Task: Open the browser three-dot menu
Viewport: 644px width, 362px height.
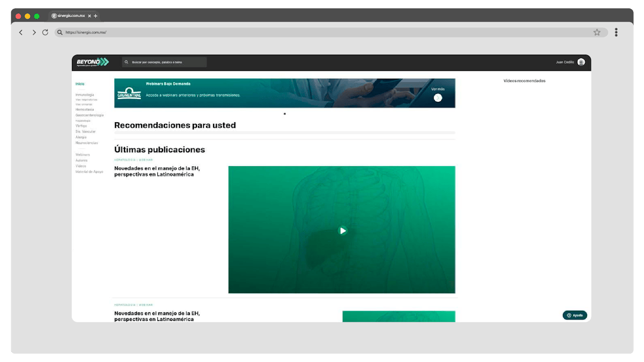Action: point(616,32)
